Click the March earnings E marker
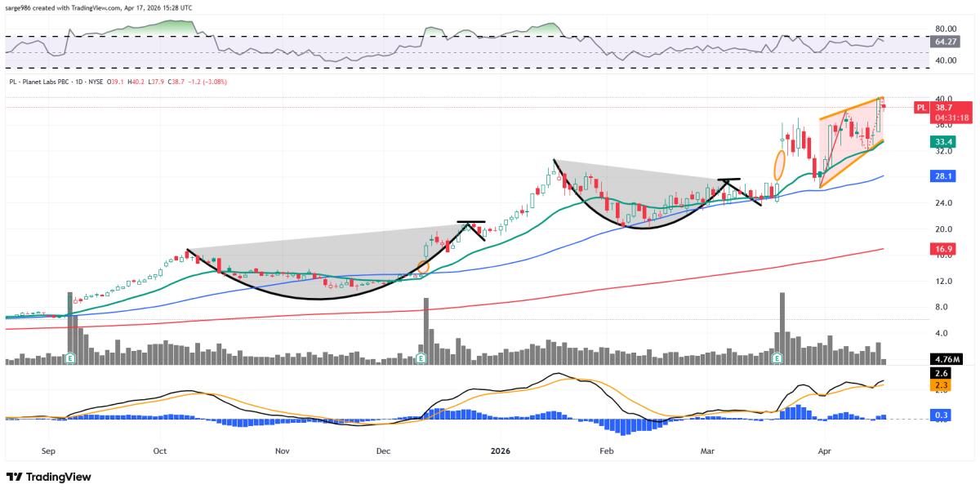The height and width of the screenshot is (493, 980). [777, 358]
